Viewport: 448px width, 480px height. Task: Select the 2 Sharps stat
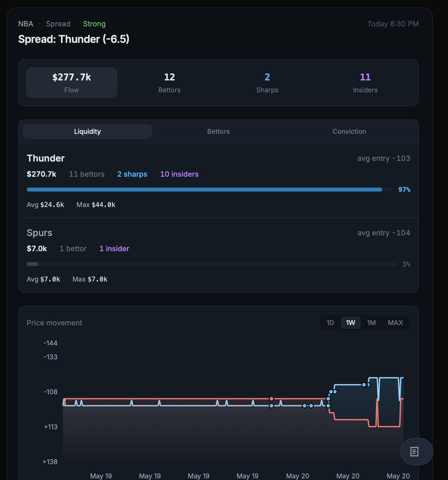click(267, 83)
